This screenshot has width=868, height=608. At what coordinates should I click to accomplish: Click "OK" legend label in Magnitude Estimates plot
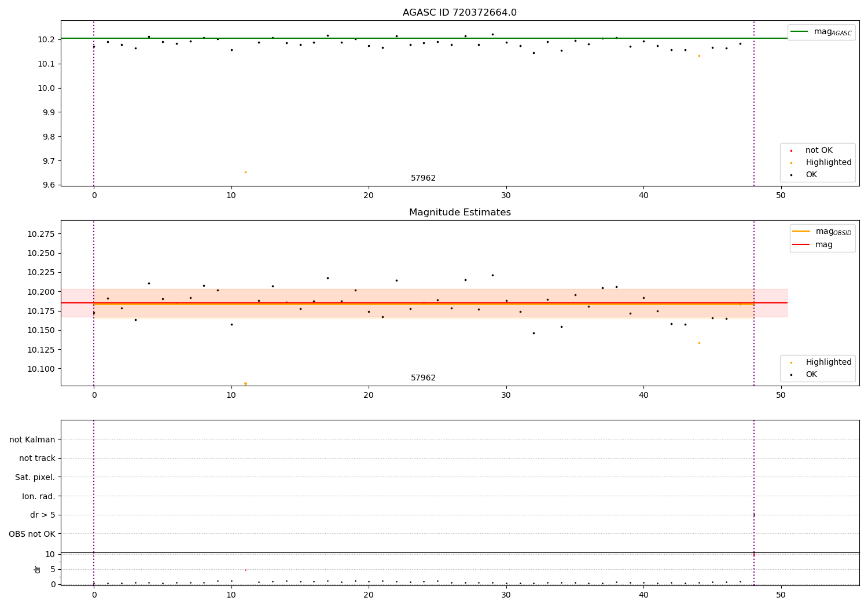(811, 375)
